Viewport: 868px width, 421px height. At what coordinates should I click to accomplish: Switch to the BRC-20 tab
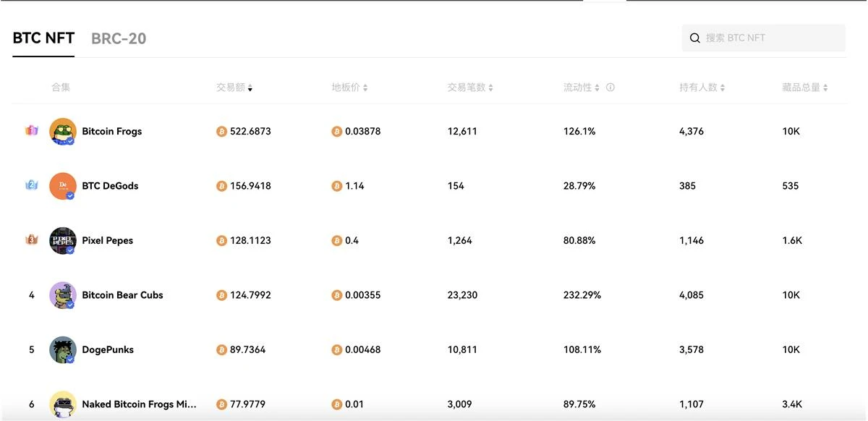coord(119,39)
